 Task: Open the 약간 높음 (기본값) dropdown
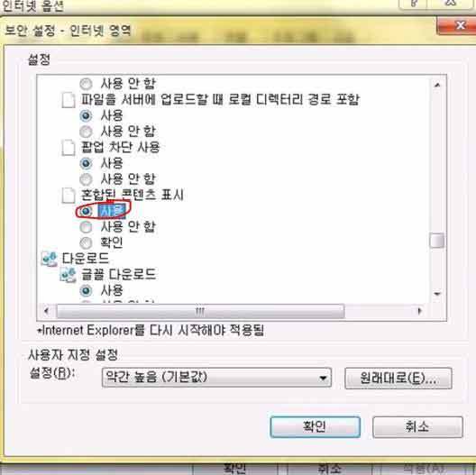click(x=216, y=378)
